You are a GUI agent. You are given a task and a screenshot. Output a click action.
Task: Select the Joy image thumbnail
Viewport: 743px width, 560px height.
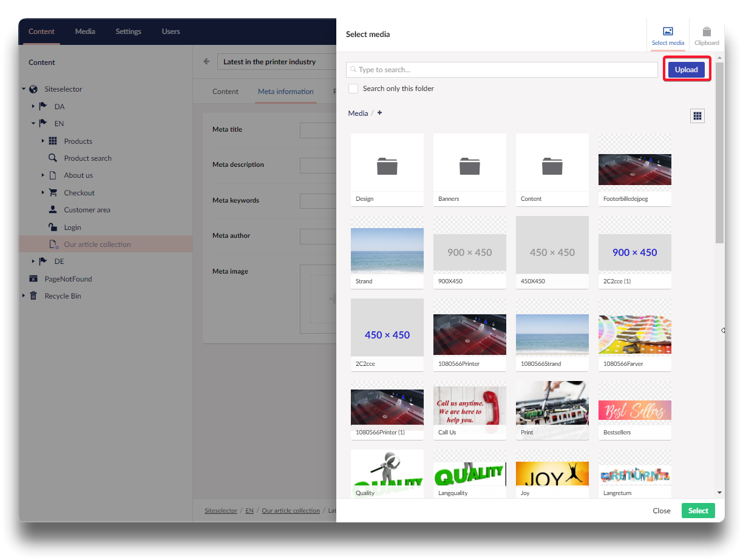tap(552, 474)
